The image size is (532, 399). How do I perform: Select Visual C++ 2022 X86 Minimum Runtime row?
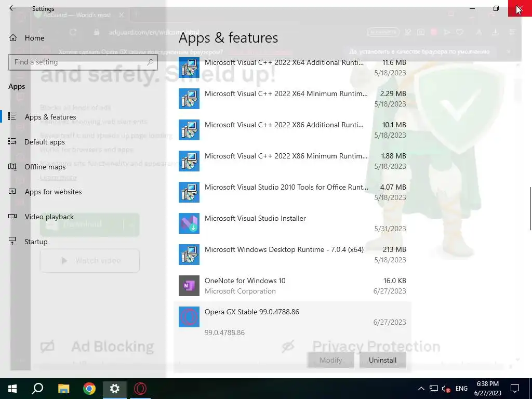coord(292,161)
